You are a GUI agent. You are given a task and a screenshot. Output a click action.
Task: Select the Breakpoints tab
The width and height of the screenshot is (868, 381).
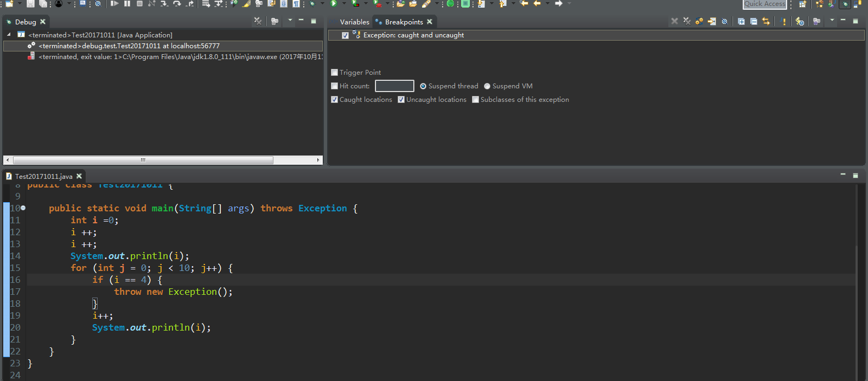pyautogui.click(x=404, y=22)
